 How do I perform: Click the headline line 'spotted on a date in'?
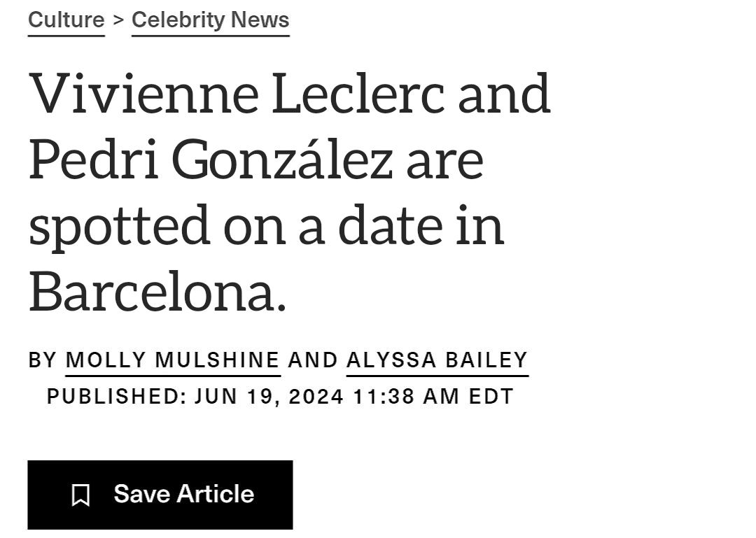pyautogui.click(x=267, y=227)
